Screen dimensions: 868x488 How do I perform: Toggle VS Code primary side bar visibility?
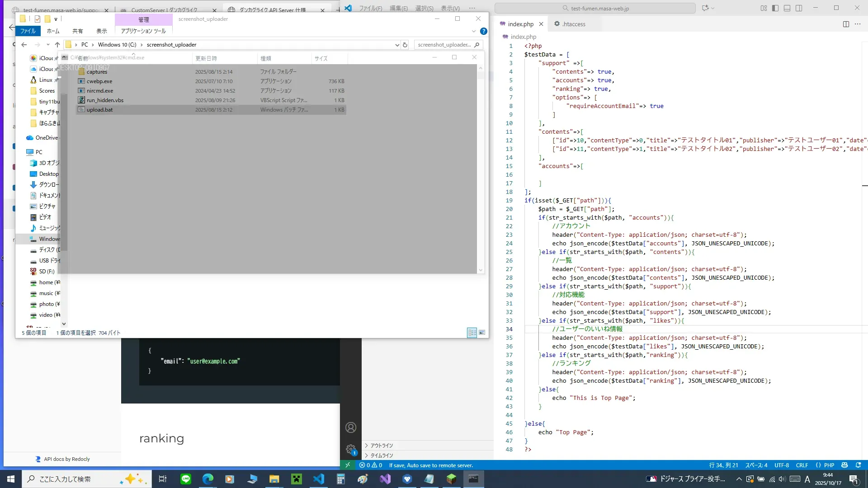pos(775,8)
